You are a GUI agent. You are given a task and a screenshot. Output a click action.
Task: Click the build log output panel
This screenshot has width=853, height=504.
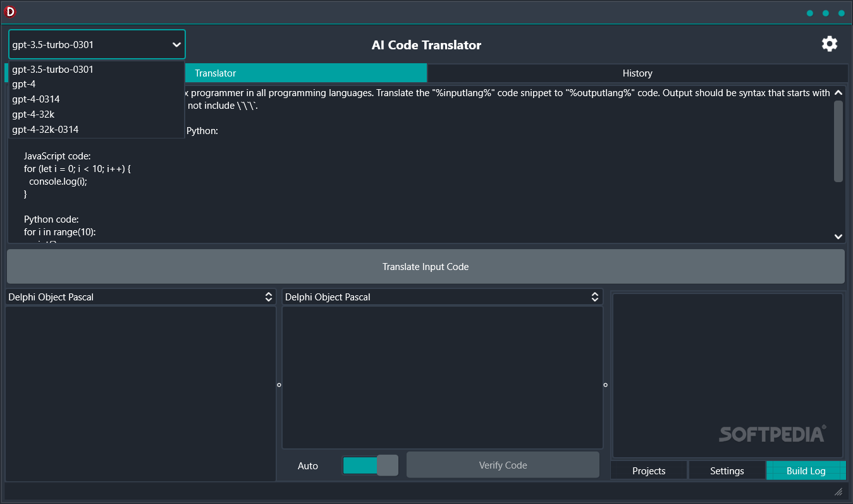point(728,376)
